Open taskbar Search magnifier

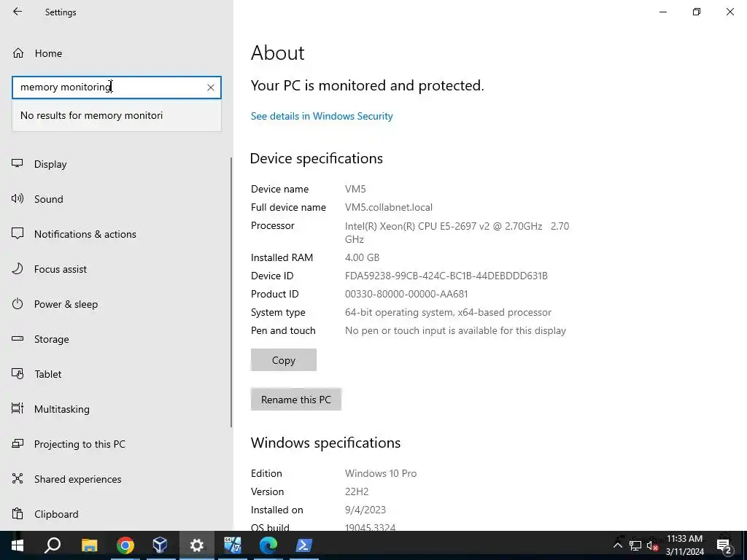[53, 545]
